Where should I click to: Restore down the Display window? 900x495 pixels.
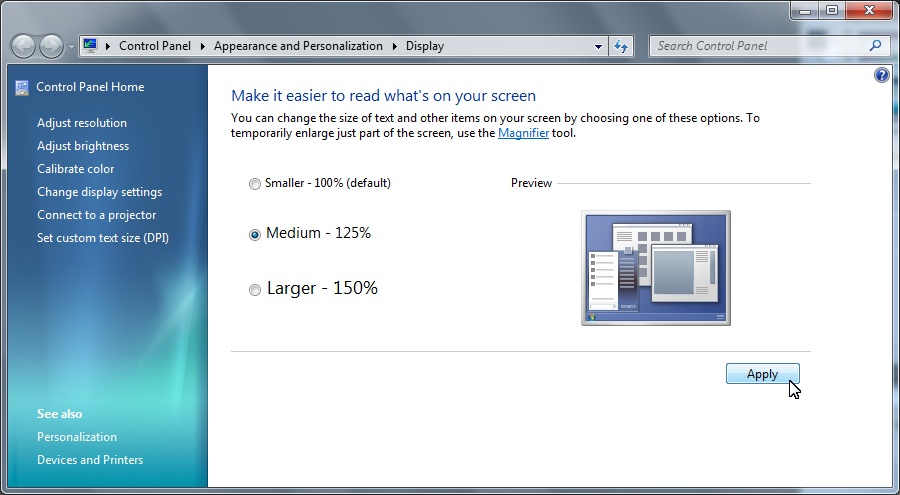click(832, 10)
